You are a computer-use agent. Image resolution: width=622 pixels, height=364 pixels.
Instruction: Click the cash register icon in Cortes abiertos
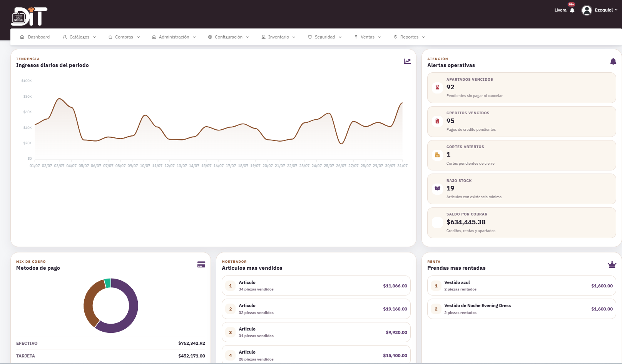click(437, 155)
